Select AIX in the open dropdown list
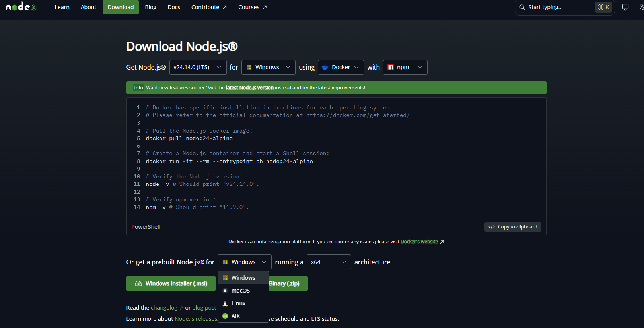 pos(243,316)
